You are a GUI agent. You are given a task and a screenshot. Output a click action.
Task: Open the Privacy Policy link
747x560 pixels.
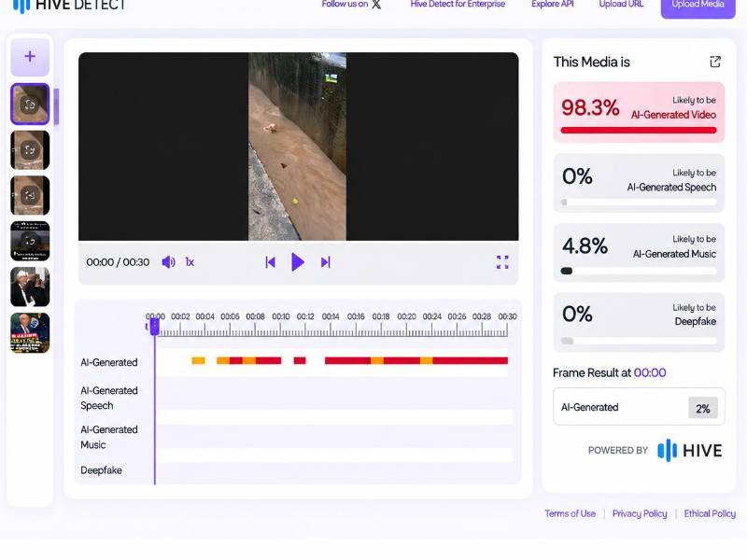point(640,513)
